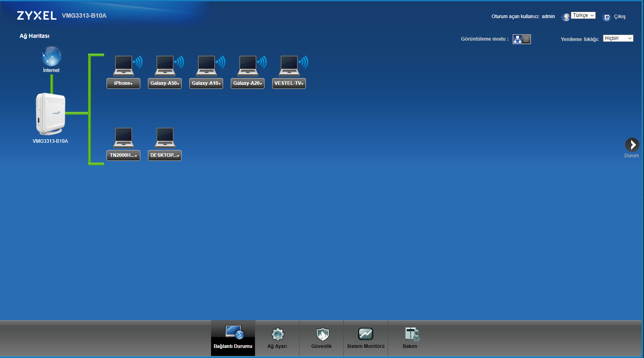Image resolution: width=644 pixels, height=358 pixels.
Task: Click the Çıkış logout link
Action: click(x=619, y=16)
